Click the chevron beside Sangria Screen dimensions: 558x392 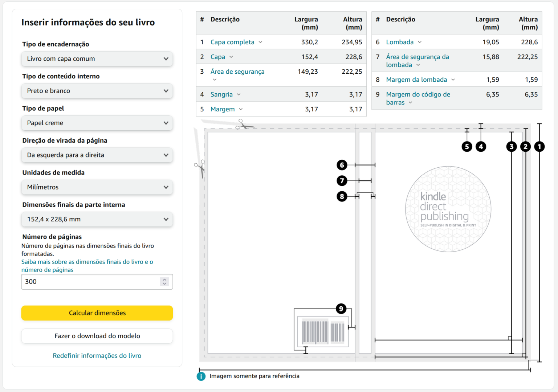click(x=239, y=94)
